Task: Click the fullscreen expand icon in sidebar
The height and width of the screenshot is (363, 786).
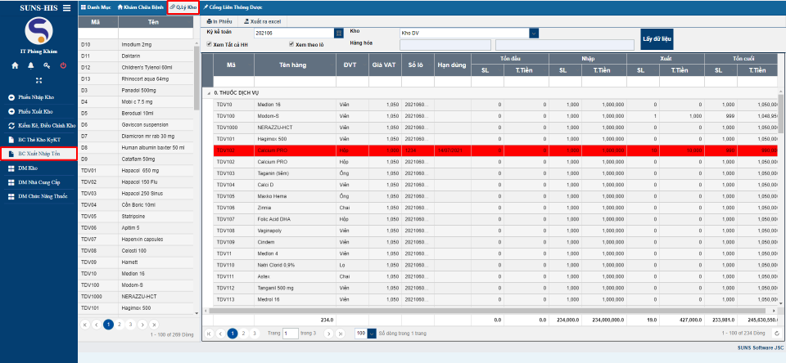Action: click(x=39, y=80)
